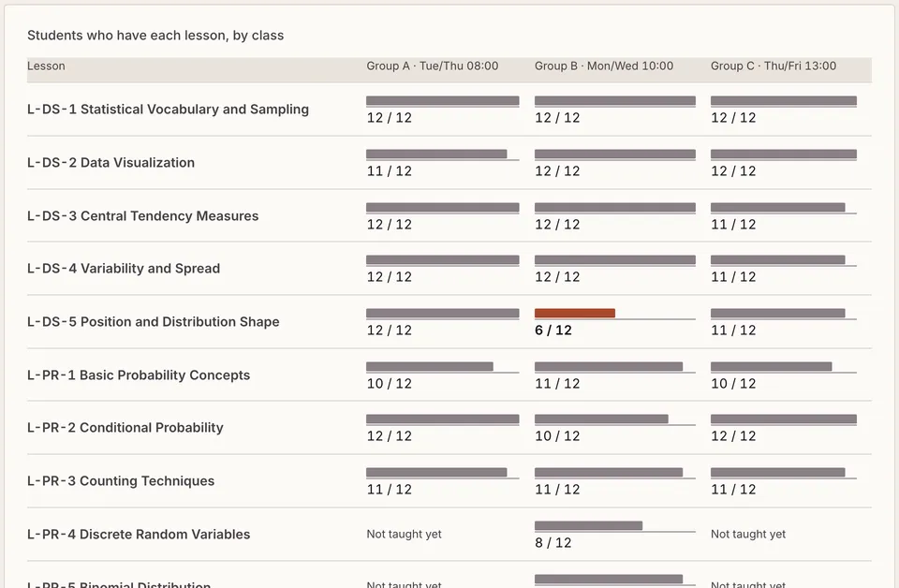
Task: Click Group A's '10 / 12' for Basic Probability Concepts
Action: coord(390,383)
